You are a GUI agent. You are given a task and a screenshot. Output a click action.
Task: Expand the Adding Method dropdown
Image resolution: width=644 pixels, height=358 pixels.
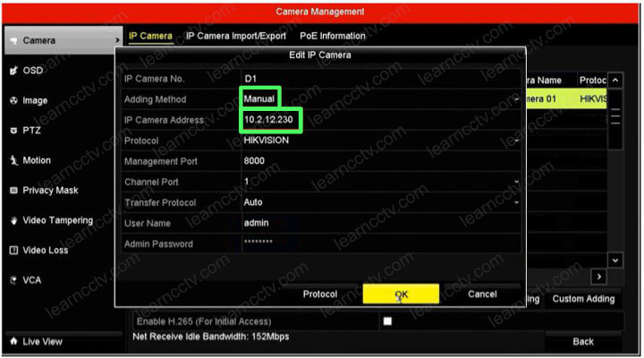click(x=516, y=98)
